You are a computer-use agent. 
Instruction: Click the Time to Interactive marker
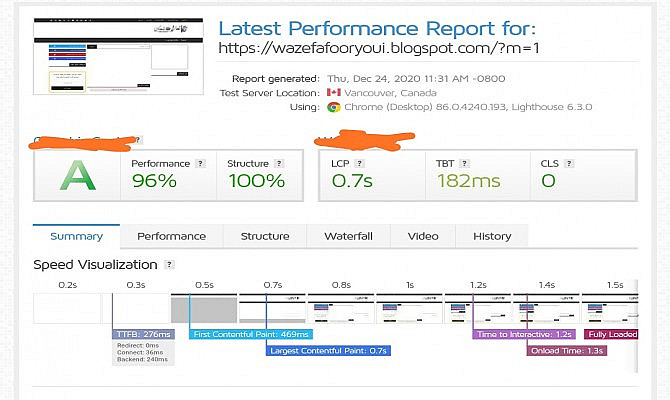click(x=522, y=334)
